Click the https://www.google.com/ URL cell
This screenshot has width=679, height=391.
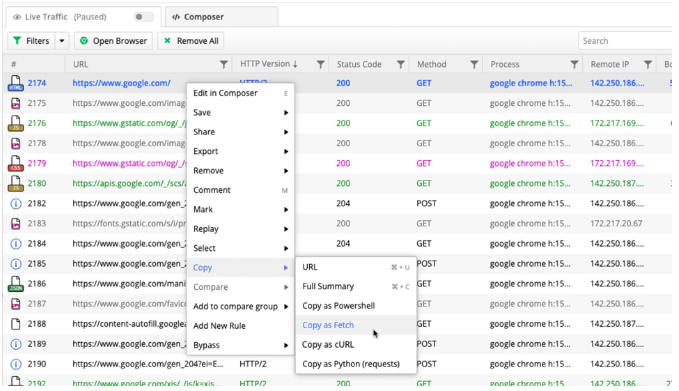[122, 83]
